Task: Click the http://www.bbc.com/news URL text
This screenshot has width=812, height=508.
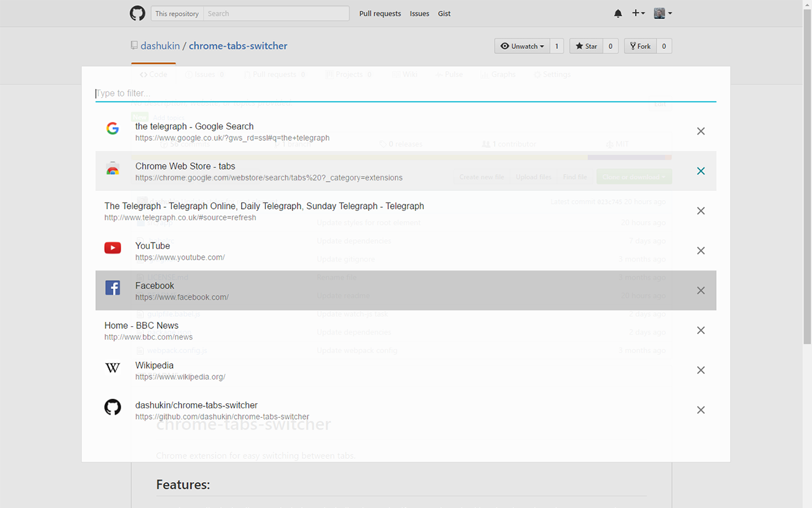Action: pyautogui.click(x=148, y=337)
